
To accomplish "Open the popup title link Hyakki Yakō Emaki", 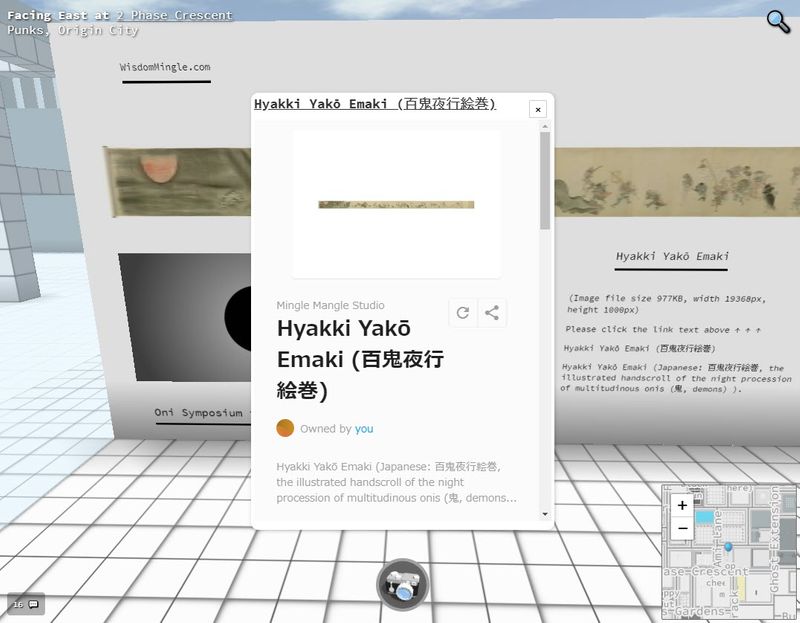I will coord(375,104).
